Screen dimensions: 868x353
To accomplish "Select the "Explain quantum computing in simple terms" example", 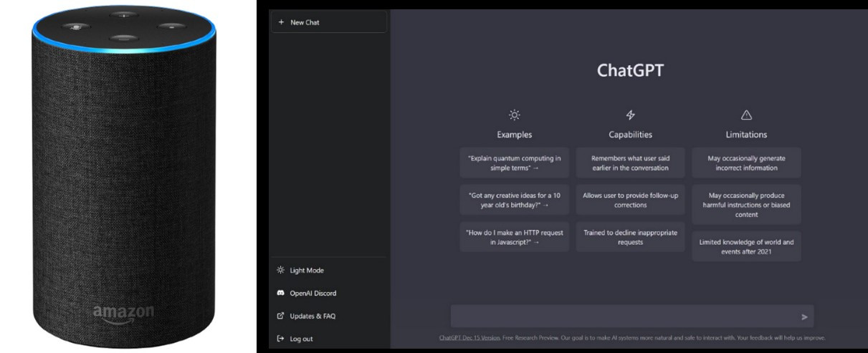I will pyautogui.click(x=515, y=163).
